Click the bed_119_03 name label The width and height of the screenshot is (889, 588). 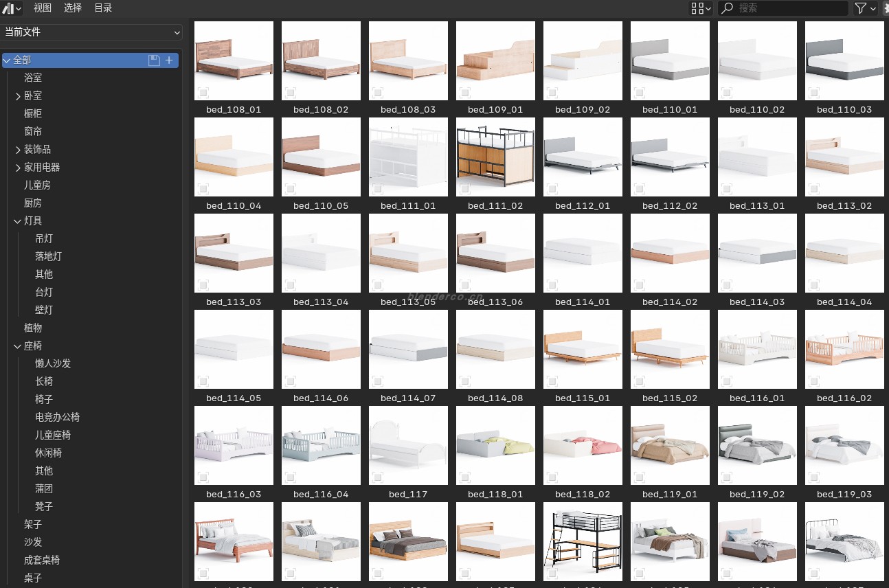pos(844,495)
